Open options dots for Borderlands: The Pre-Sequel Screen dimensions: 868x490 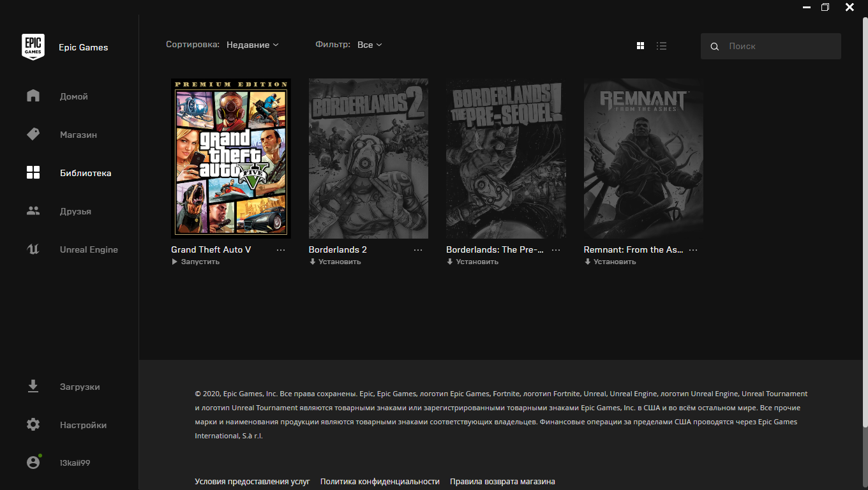pos(556,250)
